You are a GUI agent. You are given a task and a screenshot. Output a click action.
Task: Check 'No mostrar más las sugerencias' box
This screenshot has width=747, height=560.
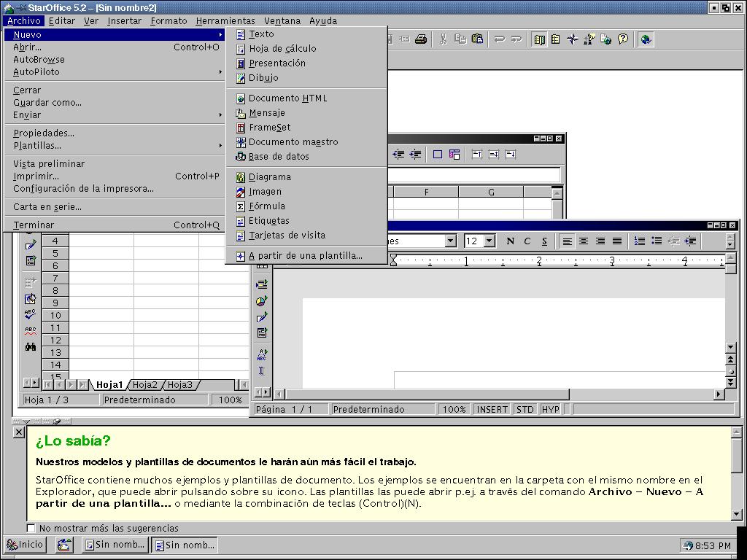pos(31,528)
